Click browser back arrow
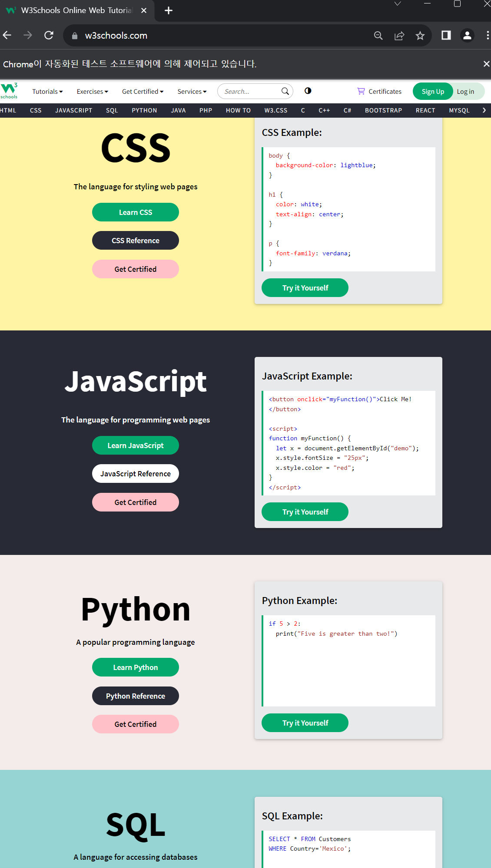The image size is (491, 868). [7, 35]
